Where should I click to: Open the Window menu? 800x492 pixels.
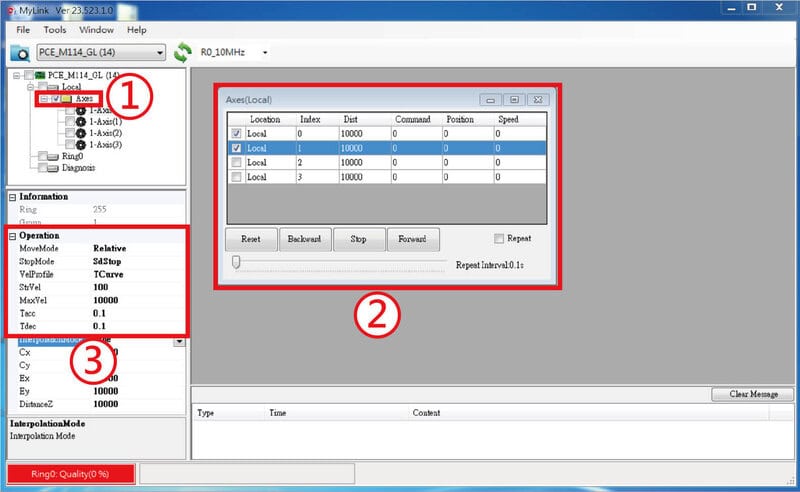96,30
